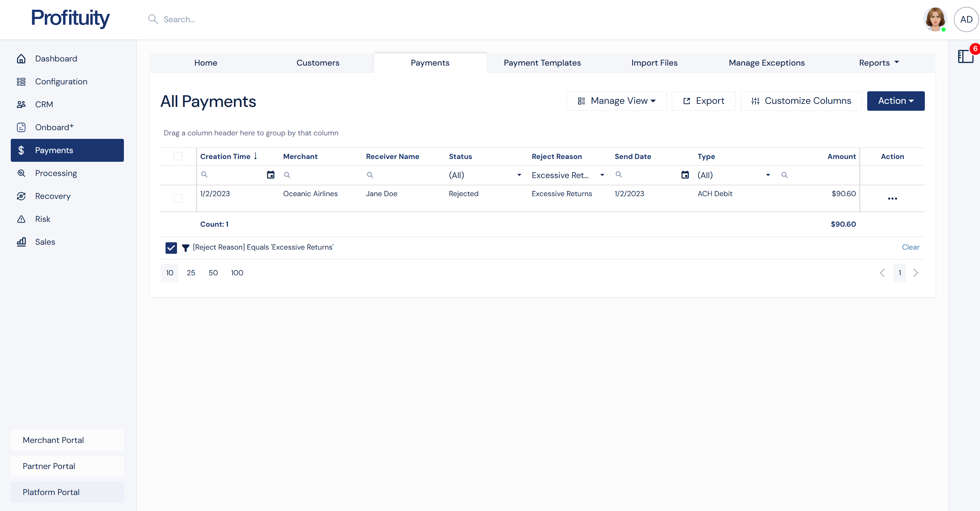Disable the Reject Reason filter checkbox
Screen dimensions: 980x511
pos(171,247)
